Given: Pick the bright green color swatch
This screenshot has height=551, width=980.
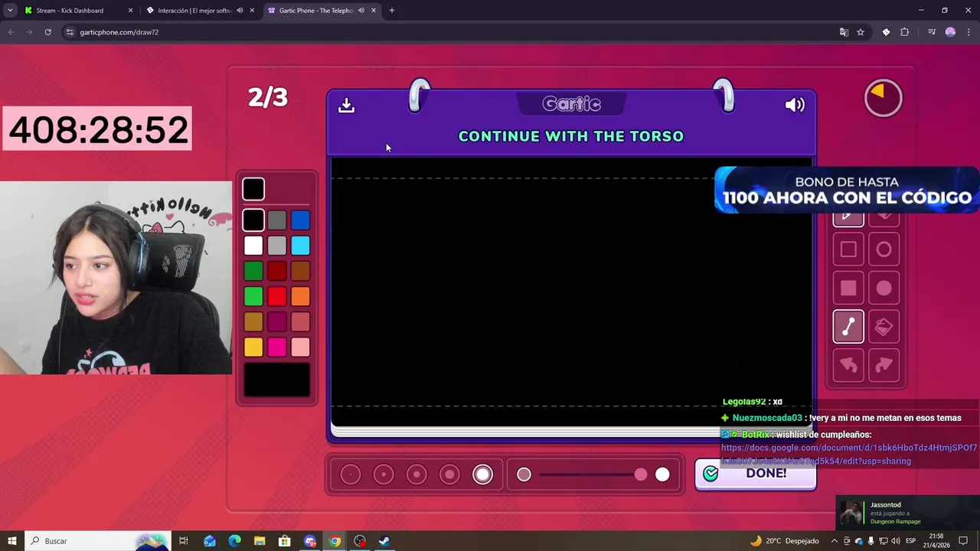Looking at the screenshot, I should [253, 296].
